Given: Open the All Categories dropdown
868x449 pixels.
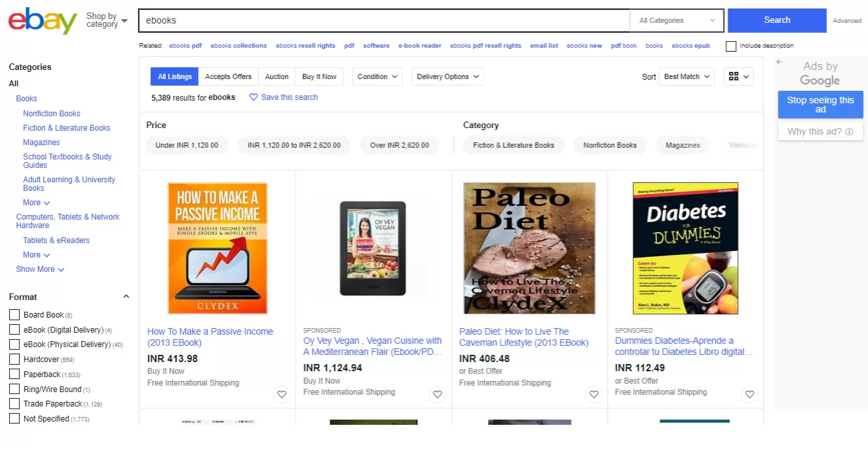Looking at the screenshot, I should pyautogui.click(x=676, y=20).
